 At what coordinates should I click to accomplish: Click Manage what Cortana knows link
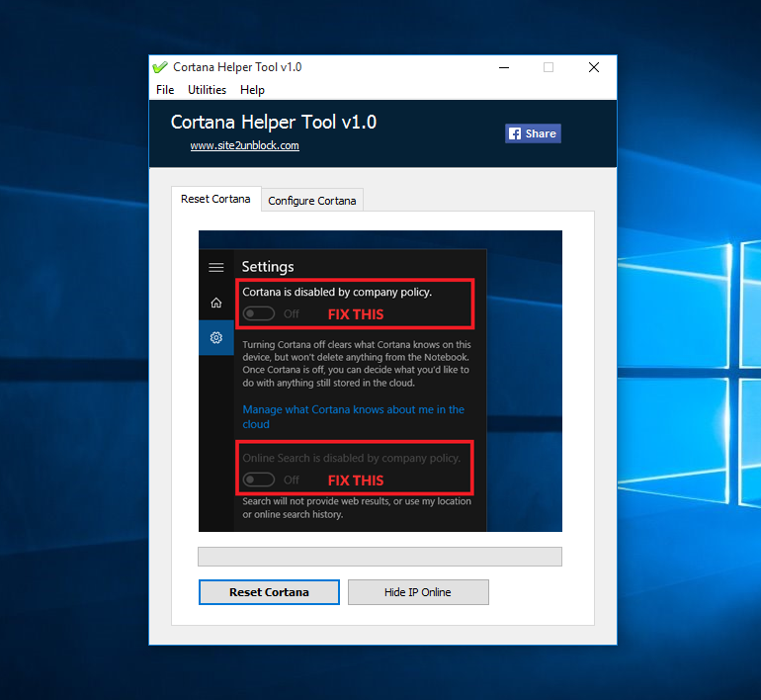(x=354, y=416)
